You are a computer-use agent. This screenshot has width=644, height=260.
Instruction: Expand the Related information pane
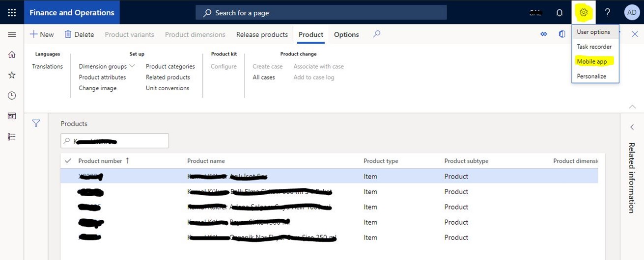(x=632, y=128)
